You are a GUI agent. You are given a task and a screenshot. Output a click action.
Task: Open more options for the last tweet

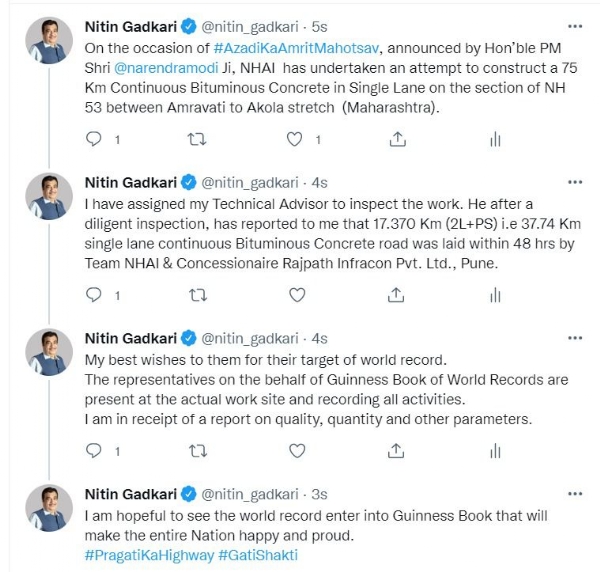[574, 494]
